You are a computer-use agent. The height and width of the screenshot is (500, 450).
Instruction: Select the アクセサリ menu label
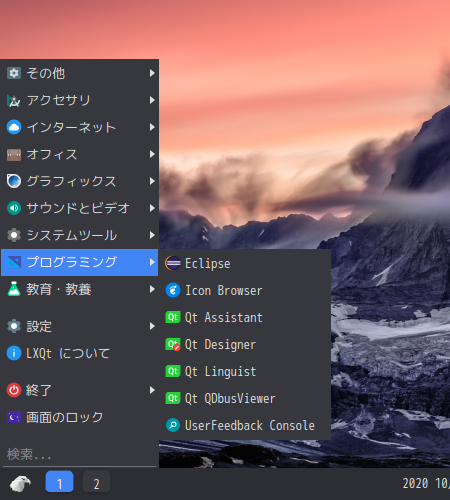[58, 100]
